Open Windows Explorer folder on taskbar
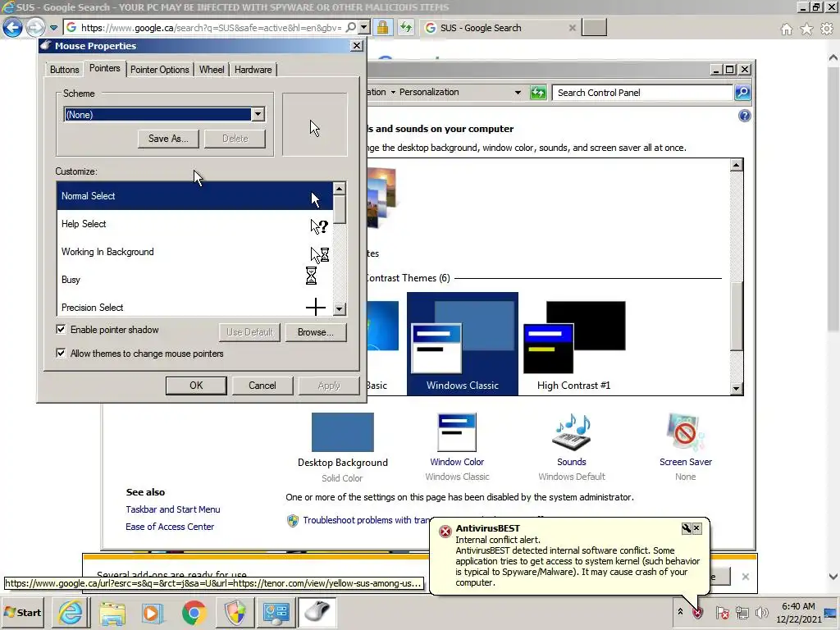 tap(112, 612)
